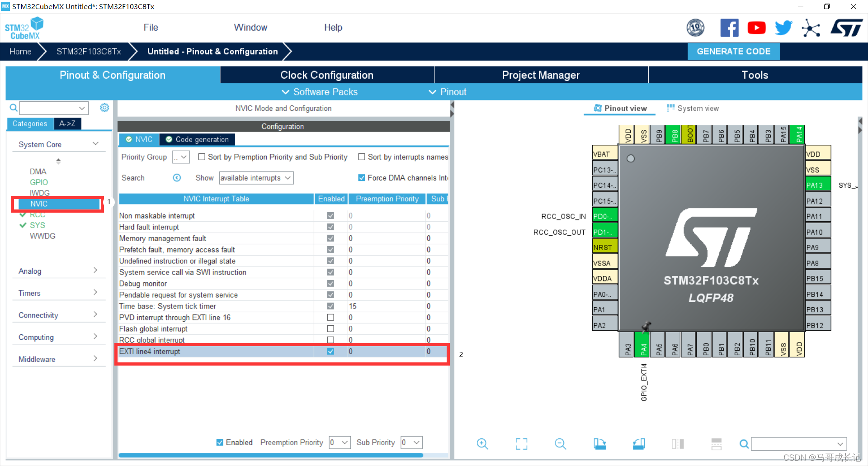Click the GENERATE CODE button
The image size is (868, 466).
(x=734, y=52)
